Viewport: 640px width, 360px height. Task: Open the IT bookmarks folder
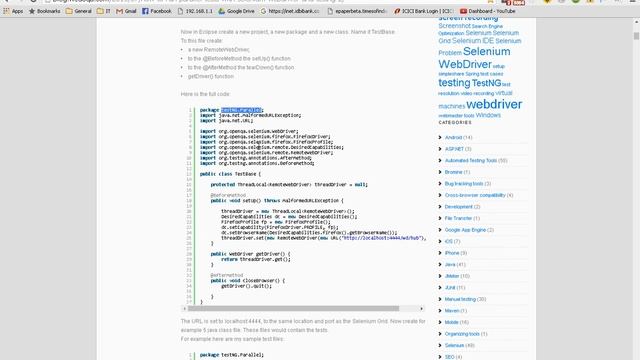[x=104, y=11]
